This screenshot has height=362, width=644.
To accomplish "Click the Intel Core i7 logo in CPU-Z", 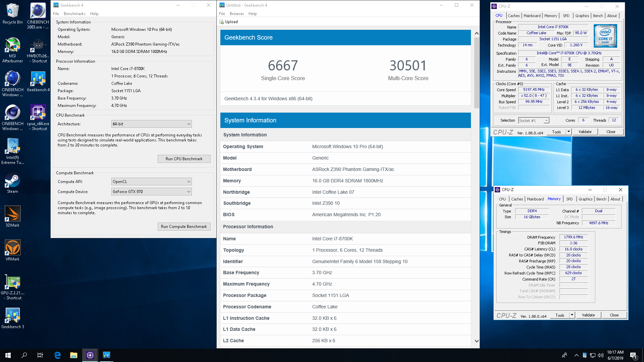I will point(605,36).
